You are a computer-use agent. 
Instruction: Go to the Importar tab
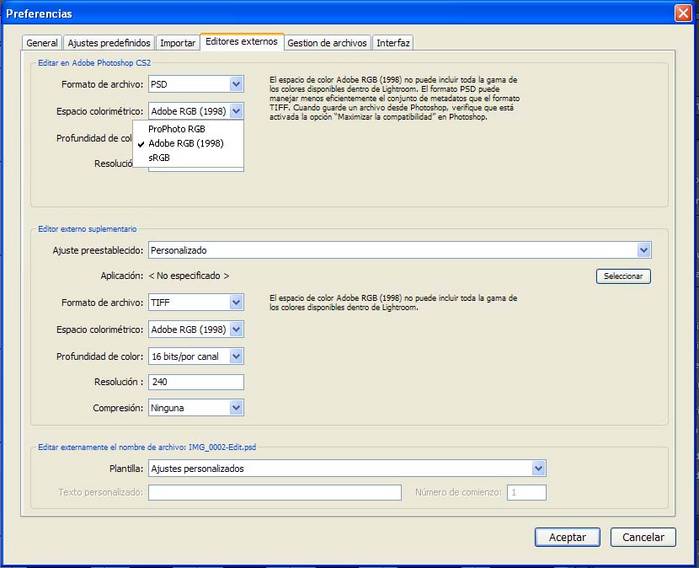point(177,43)
